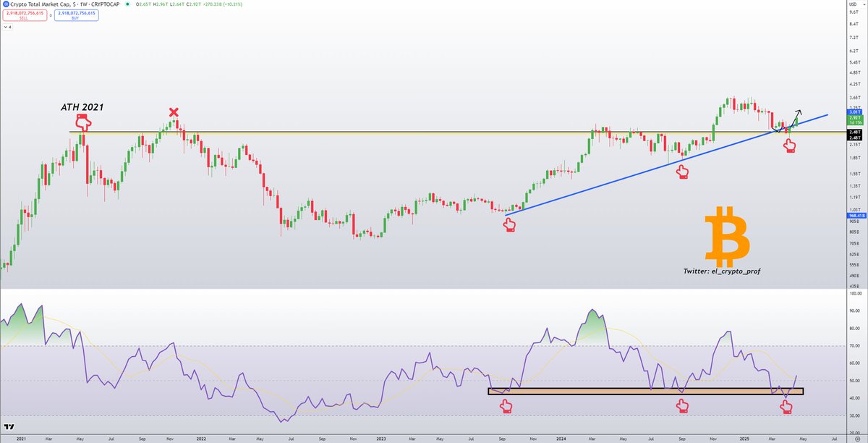Viewport: 868px width, 443px height.
Task: Select the high value H2.96T
Action: pyautogui.click(x=161, y=4)
